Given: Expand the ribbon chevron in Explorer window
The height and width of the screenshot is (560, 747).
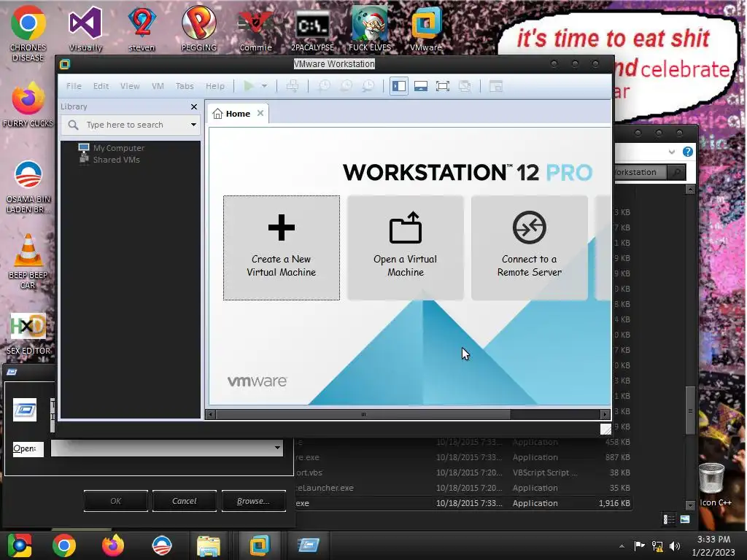Looking at the screenshot, I should (x=672, y=152).
